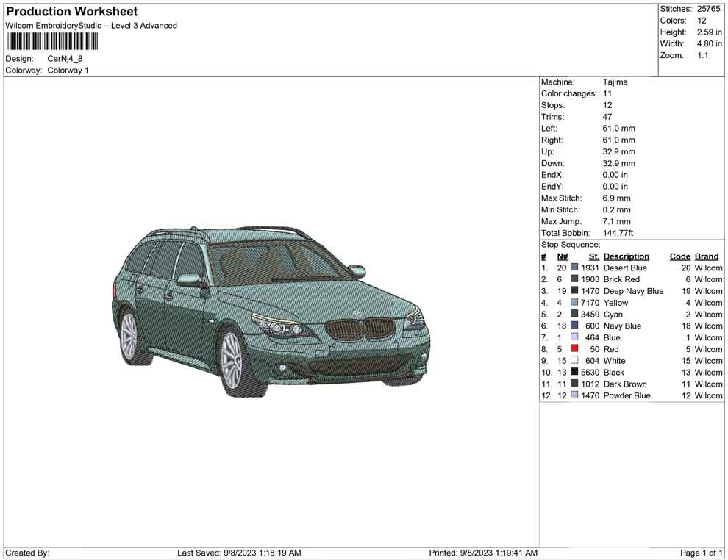The image size is (728, 560).
Task: Click the Last Saved timestamp in footer
Action: (x=239, y=553)
